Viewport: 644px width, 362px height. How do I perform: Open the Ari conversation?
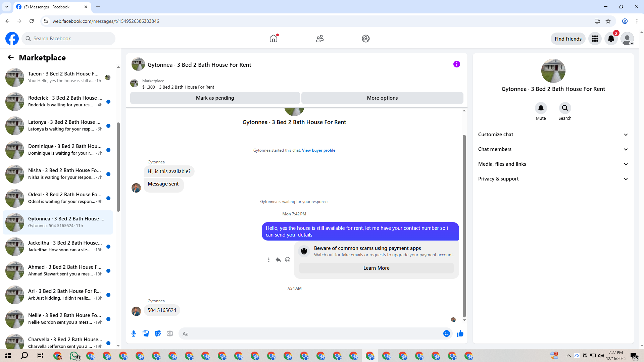58,295
